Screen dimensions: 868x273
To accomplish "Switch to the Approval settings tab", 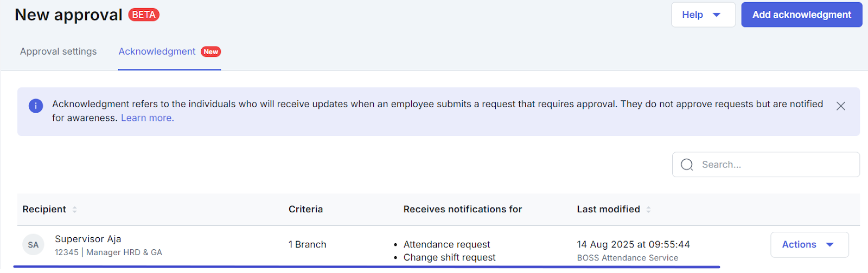I will 59,51.
